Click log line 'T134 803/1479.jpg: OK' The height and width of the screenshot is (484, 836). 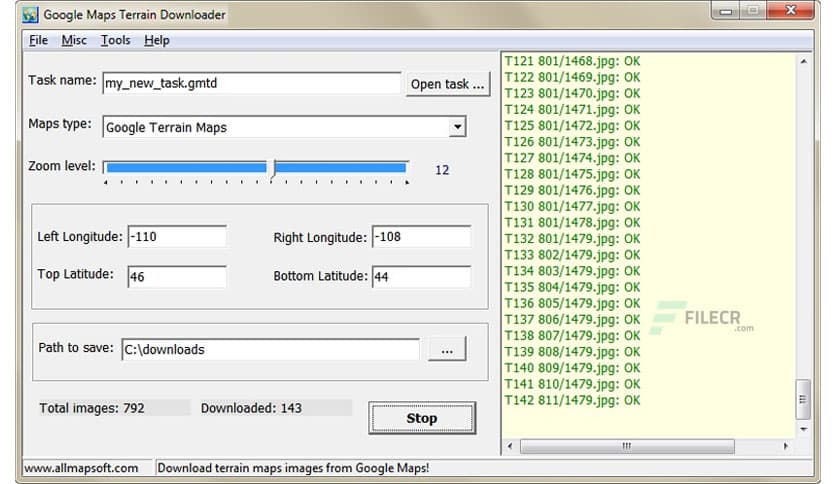572,271
